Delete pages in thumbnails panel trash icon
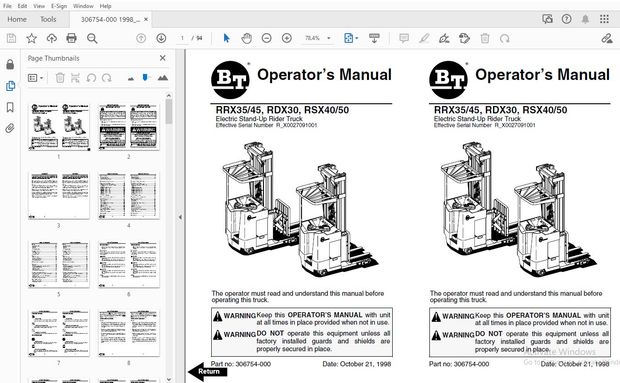Viewport: 620px width, 383px height. coord(60,78)
